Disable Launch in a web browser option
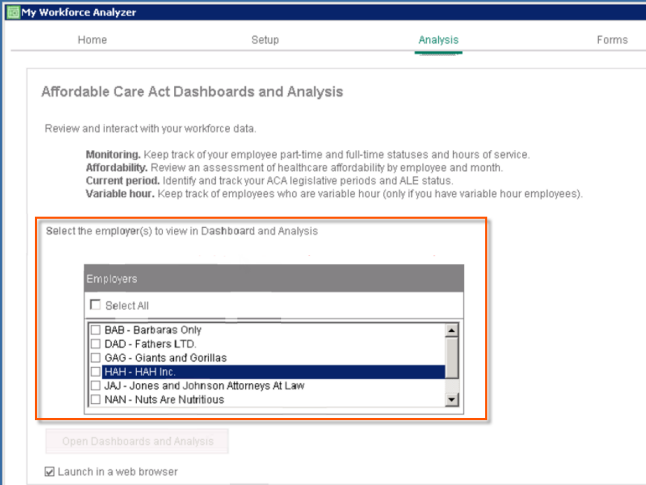The height and width of the screenshot is (485, 646). coord(50,472)
